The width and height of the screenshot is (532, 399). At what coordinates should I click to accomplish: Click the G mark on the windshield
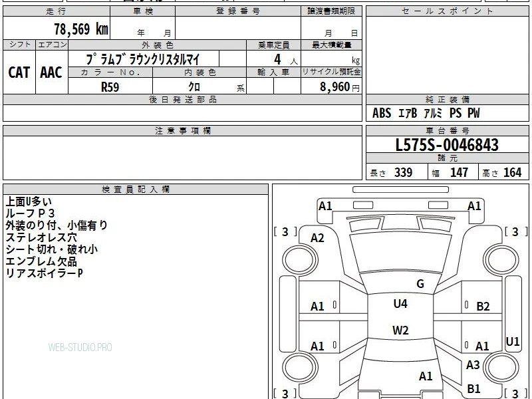coord(420,284)
